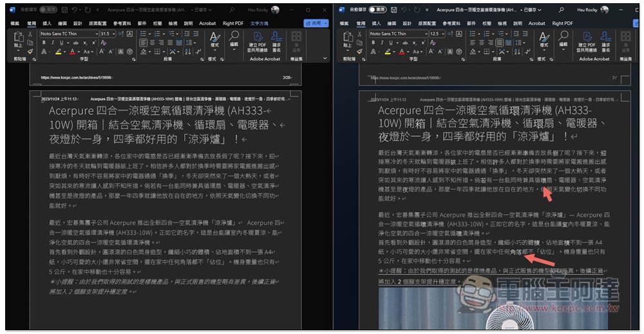Open 樣式 Styles gallery in left window
The height and width of the screenshot is (334, 644).
point(215,40)
